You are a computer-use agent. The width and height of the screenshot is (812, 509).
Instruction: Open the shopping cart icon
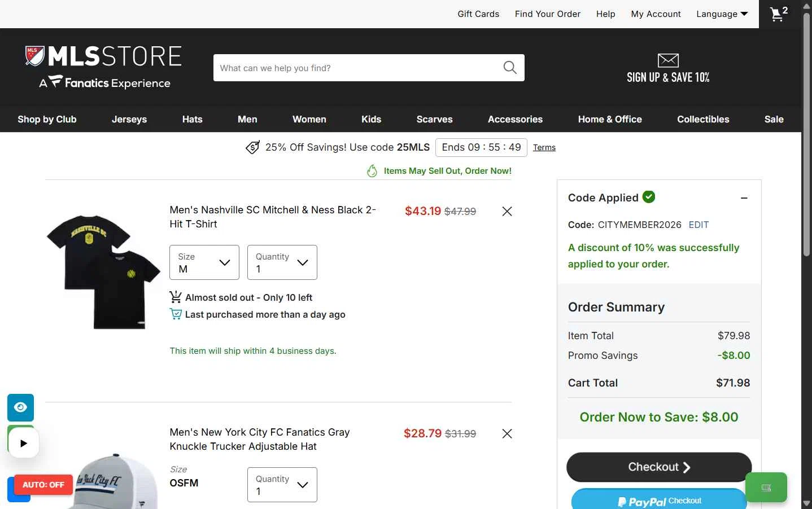click(779, 14)
